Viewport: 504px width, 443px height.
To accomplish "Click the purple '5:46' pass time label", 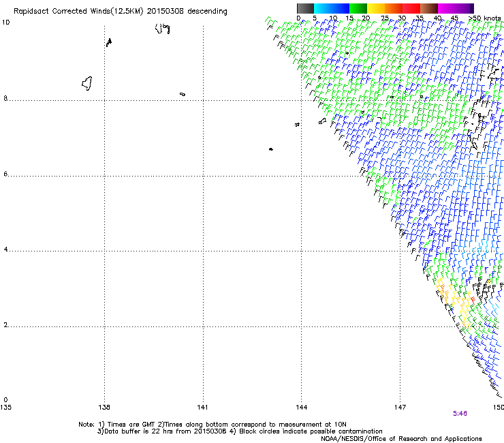I will tap(460, 414).
